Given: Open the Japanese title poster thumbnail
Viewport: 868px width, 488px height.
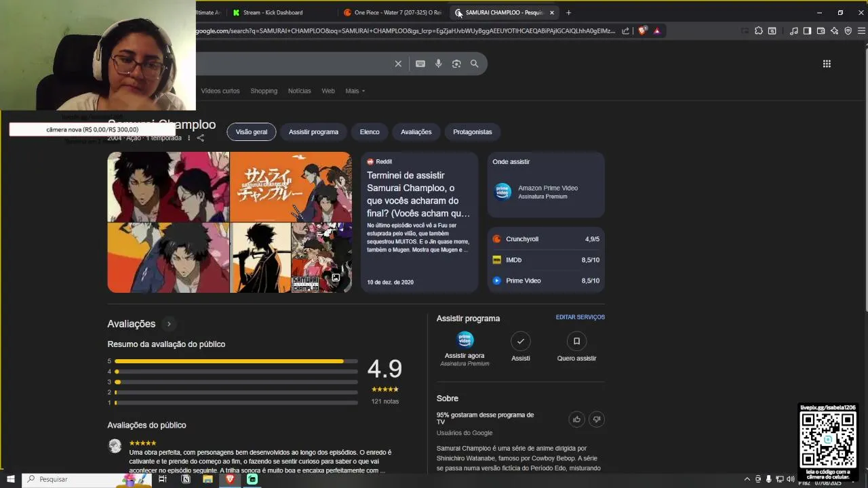Looking at the screenshot, I should (x=291, y=187).
